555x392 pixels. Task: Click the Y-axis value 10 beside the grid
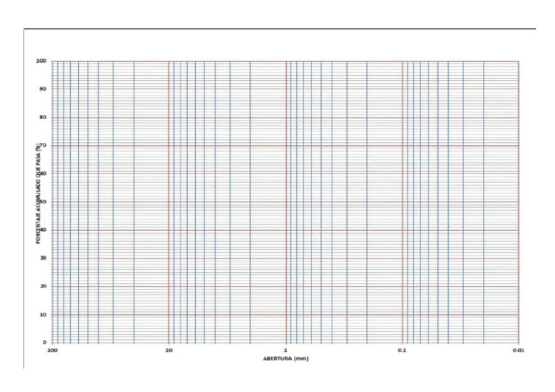pyautogui.click(x=43, y=315)
